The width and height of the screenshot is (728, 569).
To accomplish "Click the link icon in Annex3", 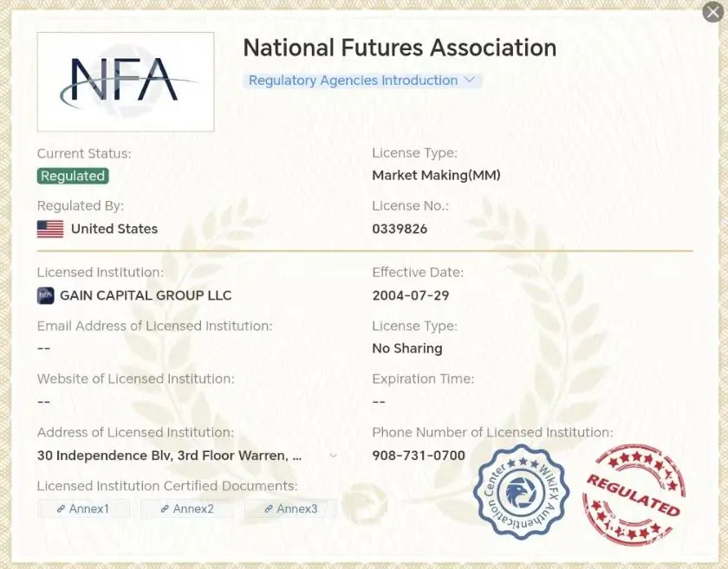I will coord(268,509).
